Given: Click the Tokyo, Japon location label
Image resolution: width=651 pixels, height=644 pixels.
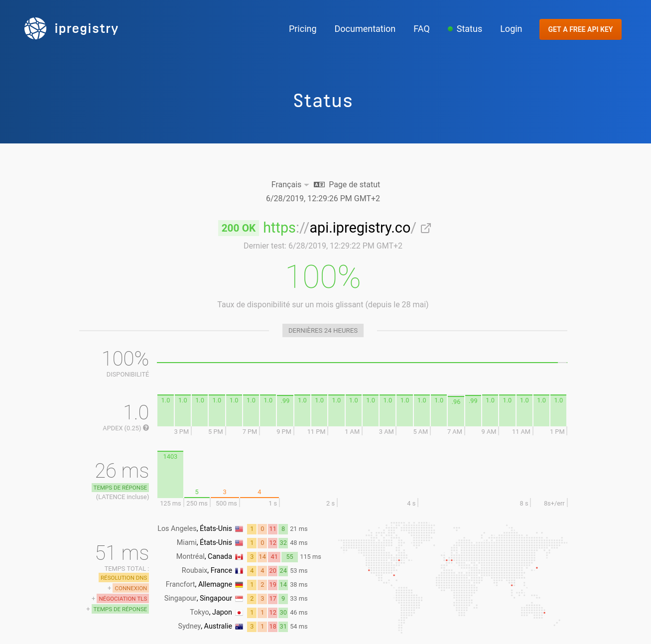Looking at the screenshot, I should pyautogui.click(x=211, y=612).
